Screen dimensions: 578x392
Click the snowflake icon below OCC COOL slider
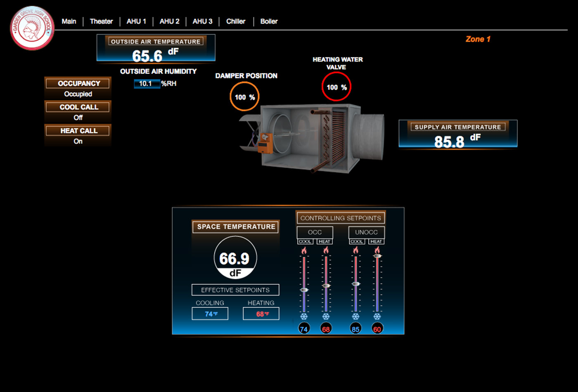pos(304,316)
